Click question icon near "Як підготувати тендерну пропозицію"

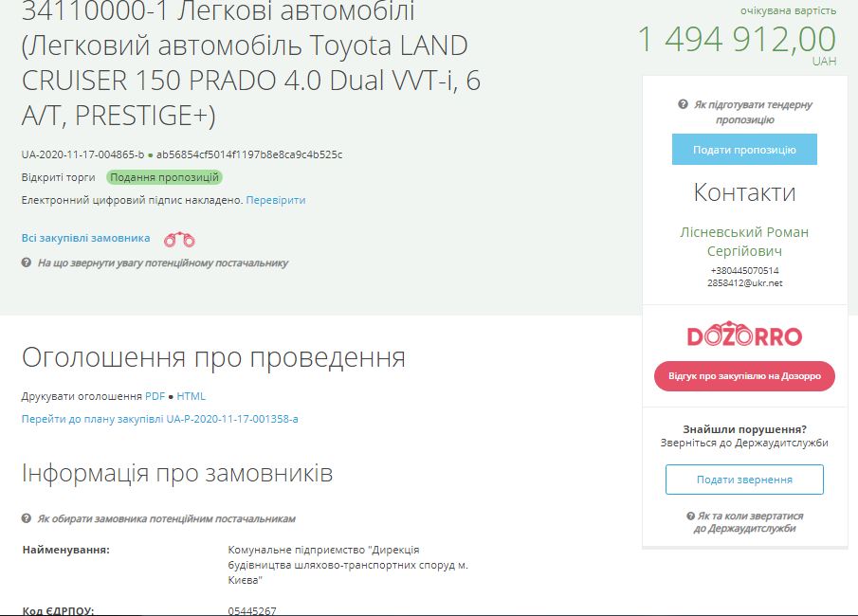tap(683, 105)
